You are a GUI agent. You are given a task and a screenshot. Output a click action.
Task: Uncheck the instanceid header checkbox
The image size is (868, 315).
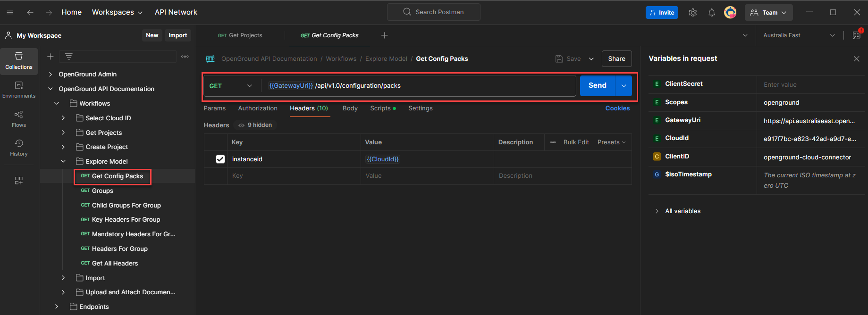[220, 159]
